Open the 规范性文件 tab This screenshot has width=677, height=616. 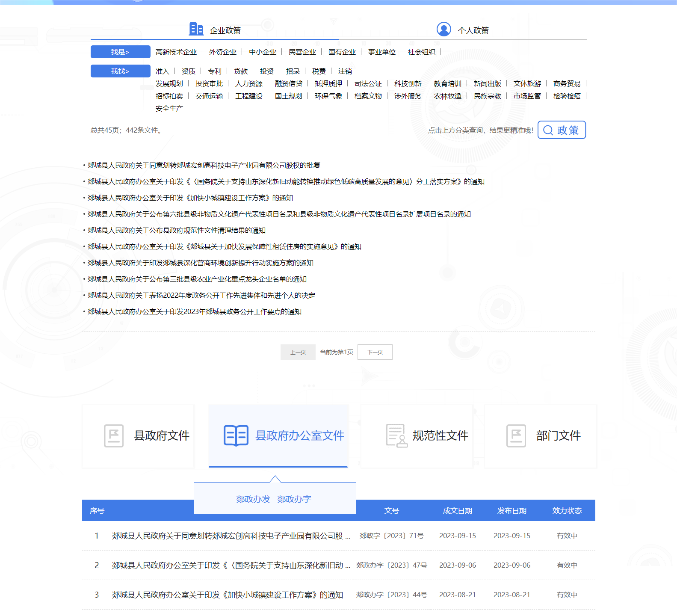point(417,436)
